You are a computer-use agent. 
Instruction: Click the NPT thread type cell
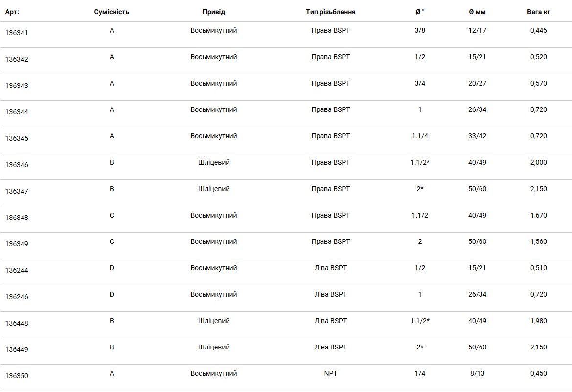330,374
